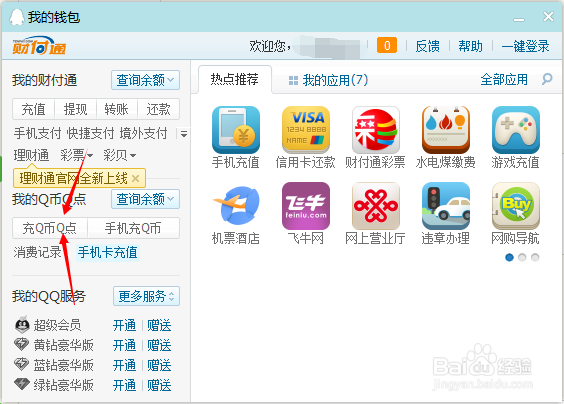This screenshot has width=564, height=404.
Task: Click the orange 0 message count badge
Action: pos(387,45)
